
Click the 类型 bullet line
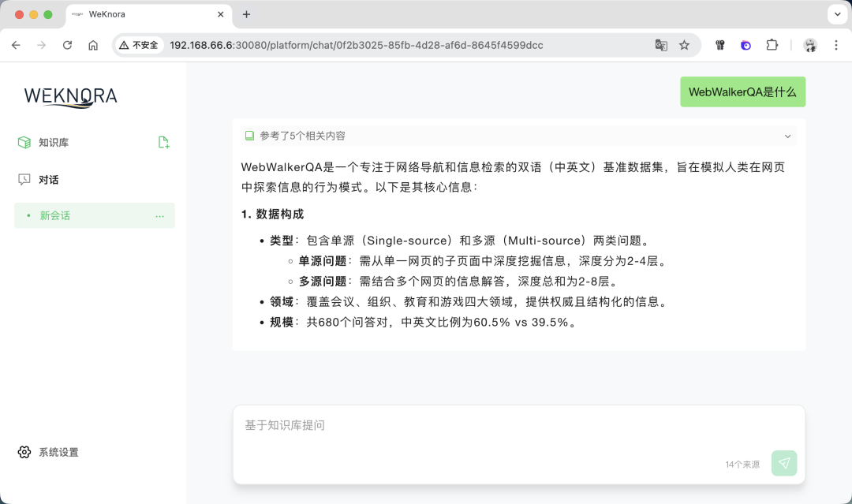click(460, 241)
